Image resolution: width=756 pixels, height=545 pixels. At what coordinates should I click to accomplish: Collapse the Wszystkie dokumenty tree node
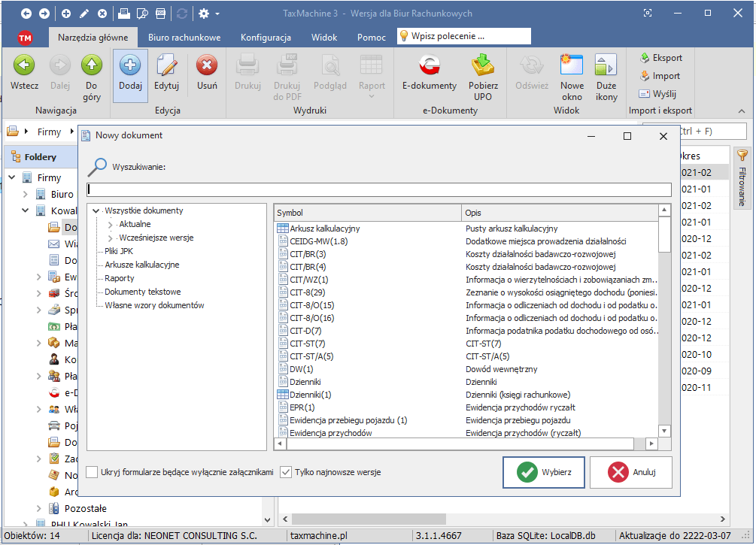coord(96,211)
